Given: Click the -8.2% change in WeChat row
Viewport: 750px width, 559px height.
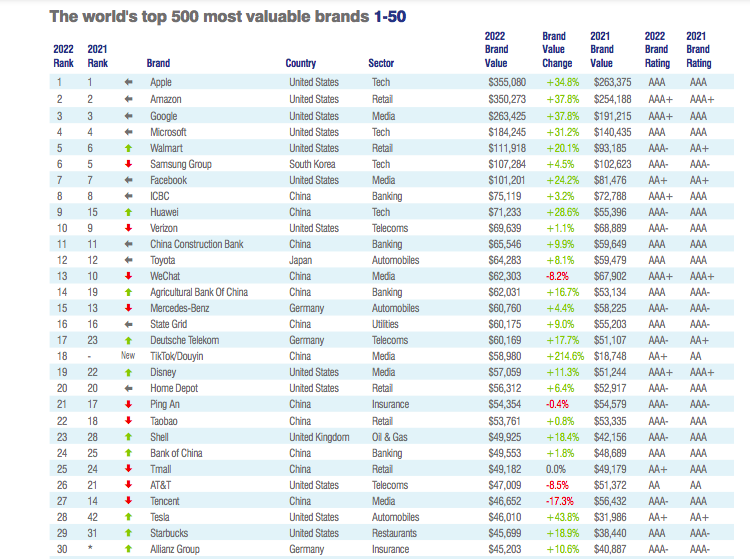Looking at the screenshot, I should coord(557,276).
